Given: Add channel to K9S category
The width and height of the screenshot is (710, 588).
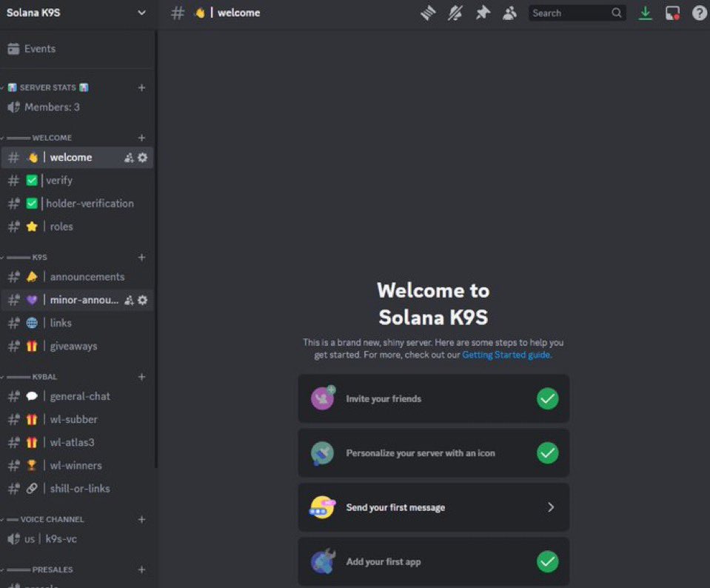Looking at the screenshot, I should pyautogui.click(x=141, y=257).
